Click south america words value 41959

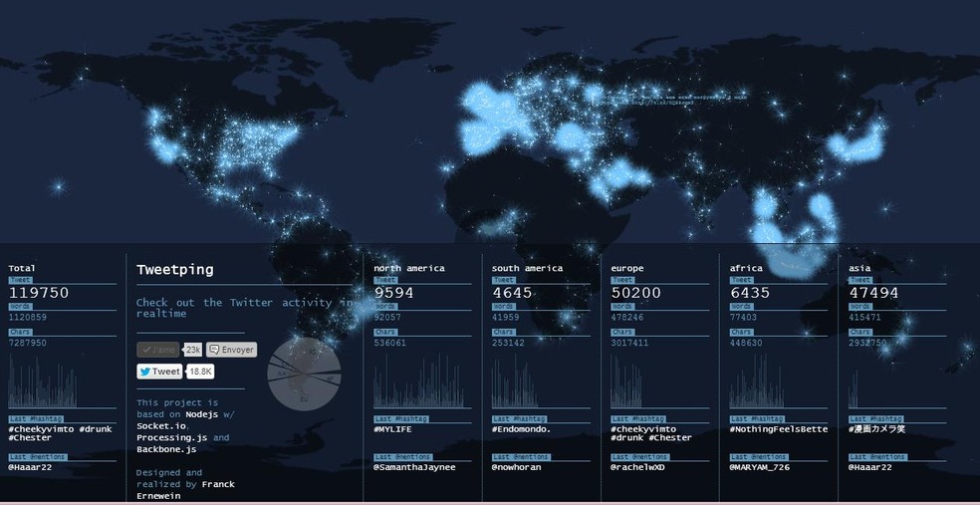[x=506, y=317]
